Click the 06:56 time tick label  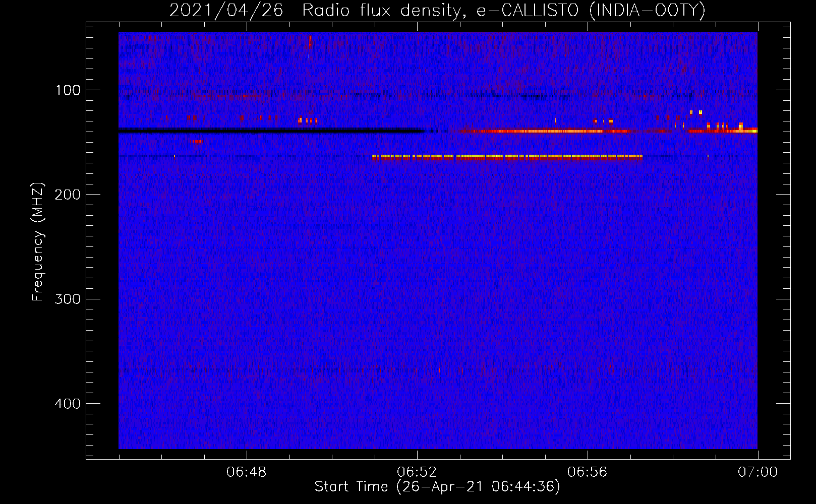point(588,472)
